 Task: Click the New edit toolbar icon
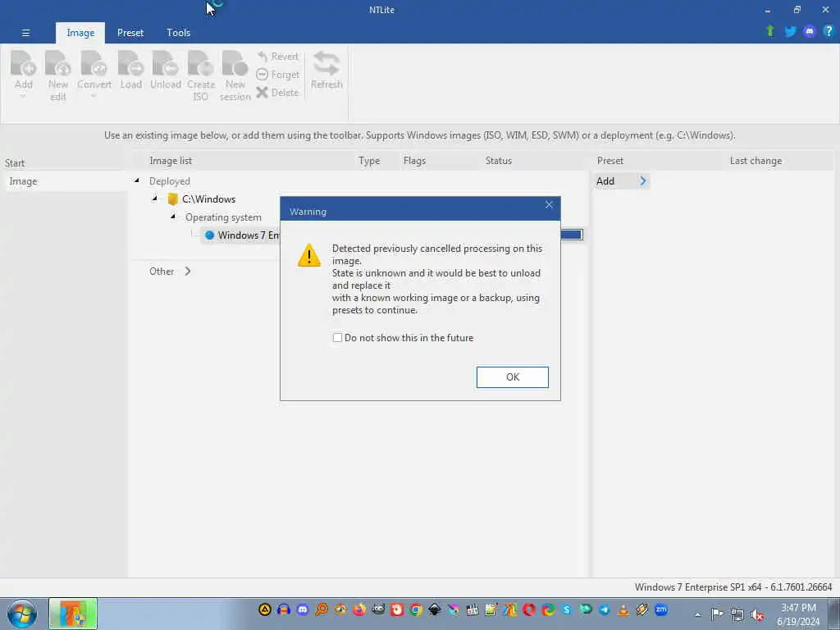tap(58, 64)
